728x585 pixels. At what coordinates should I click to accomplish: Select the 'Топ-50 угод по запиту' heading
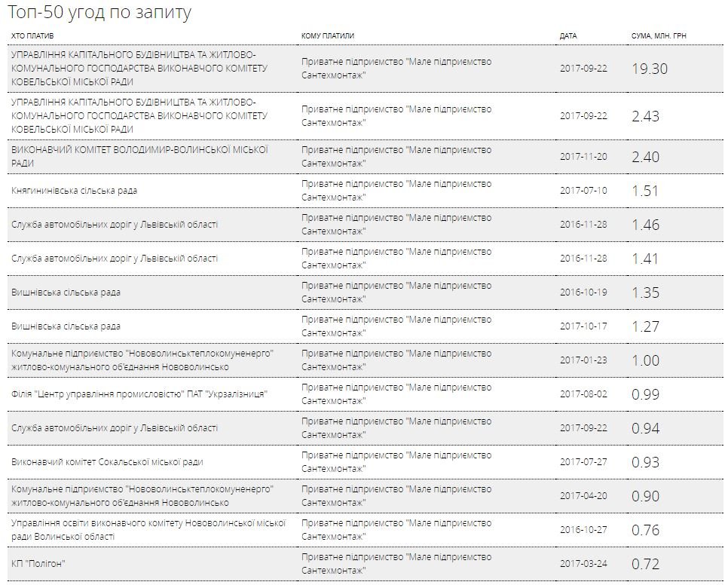99,13
